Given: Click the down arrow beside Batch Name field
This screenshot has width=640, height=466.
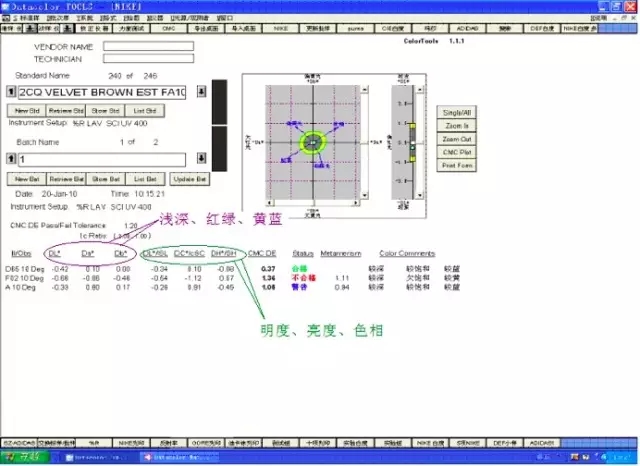Looking at the screenshot, I should [203, 159].
